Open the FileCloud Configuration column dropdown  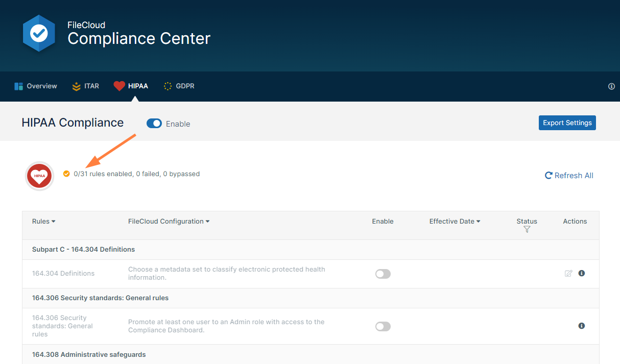click(169, 222)
